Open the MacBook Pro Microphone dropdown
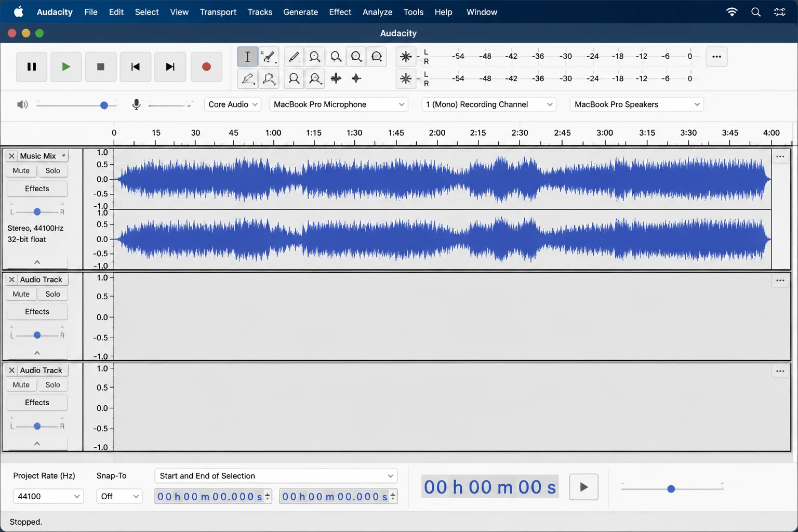 [x=339, y=104]
